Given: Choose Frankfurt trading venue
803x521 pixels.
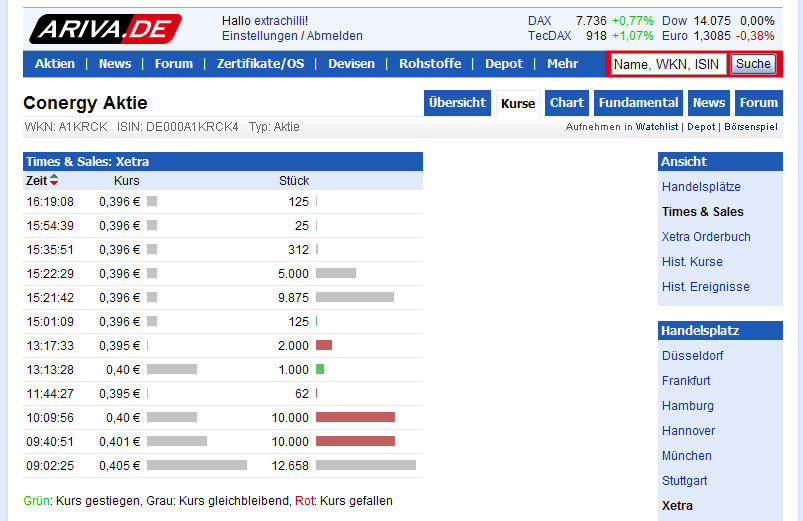Looking at the screenshot, I should [x=686, y=381].
